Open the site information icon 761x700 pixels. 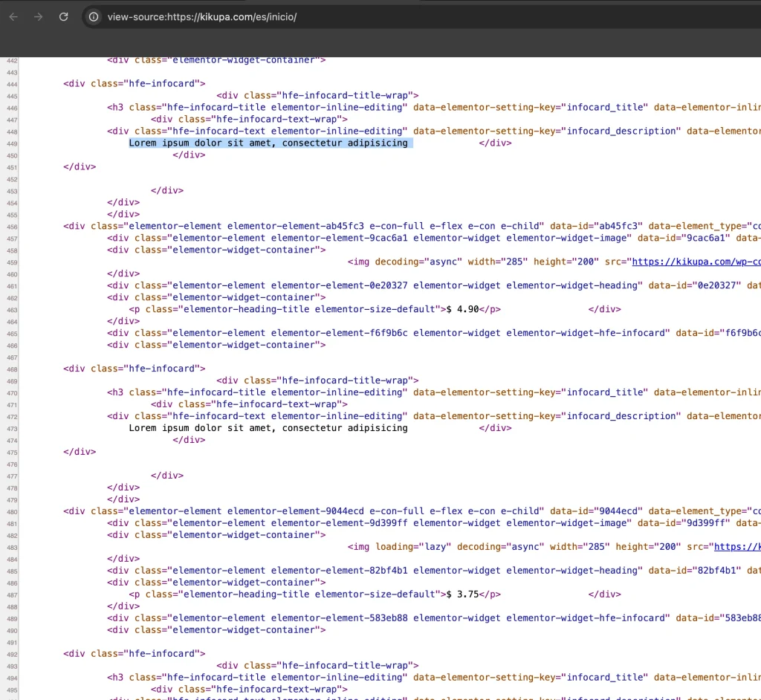click(93, 17)
